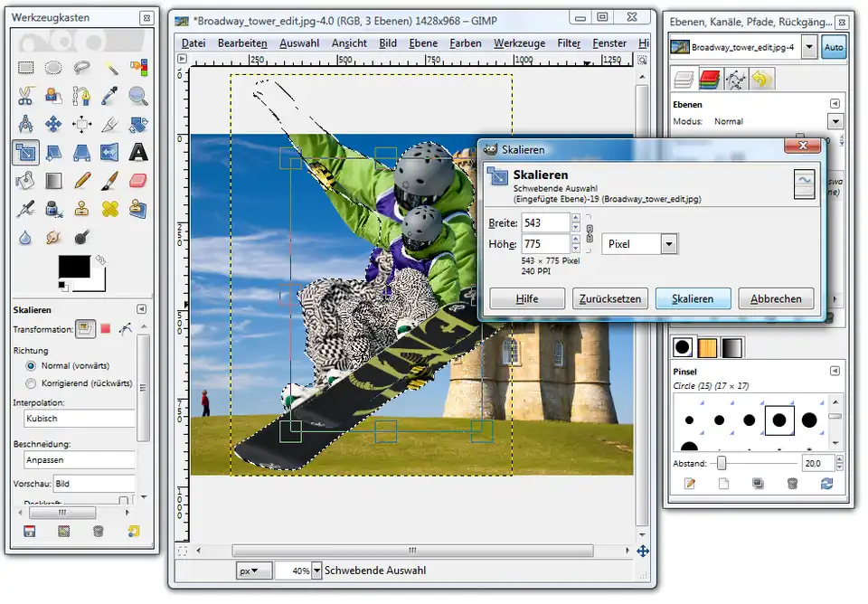
Task: Open the Pixel unit dropdown
Action: [668, 244]
